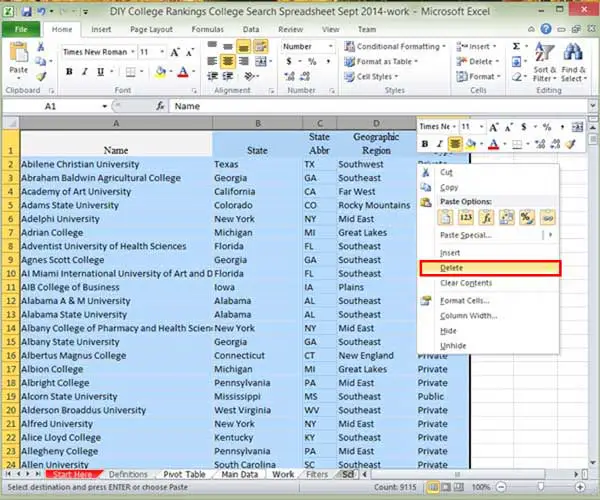Viewport: 600px width, 500px height.
Task: Toggle Align Text Left in the ribbon
Action: 212,61
